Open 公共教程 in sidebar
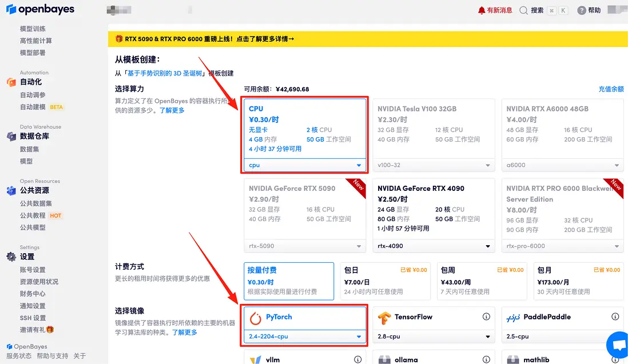This screenshot has width=628, height=364. pos(33,215)
